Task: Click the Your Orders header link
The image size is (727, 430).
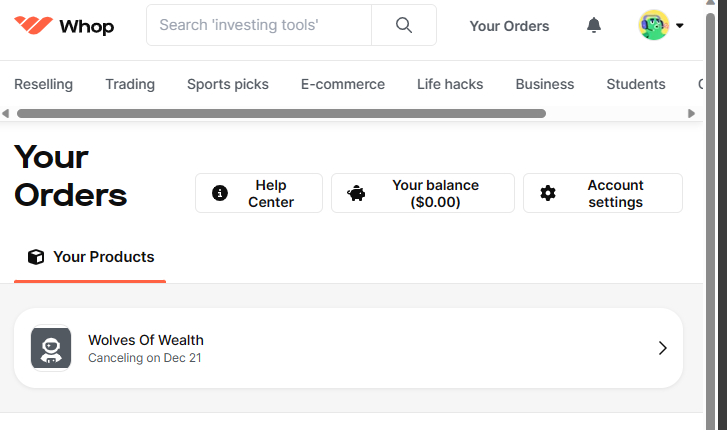Action: [509, 26]
